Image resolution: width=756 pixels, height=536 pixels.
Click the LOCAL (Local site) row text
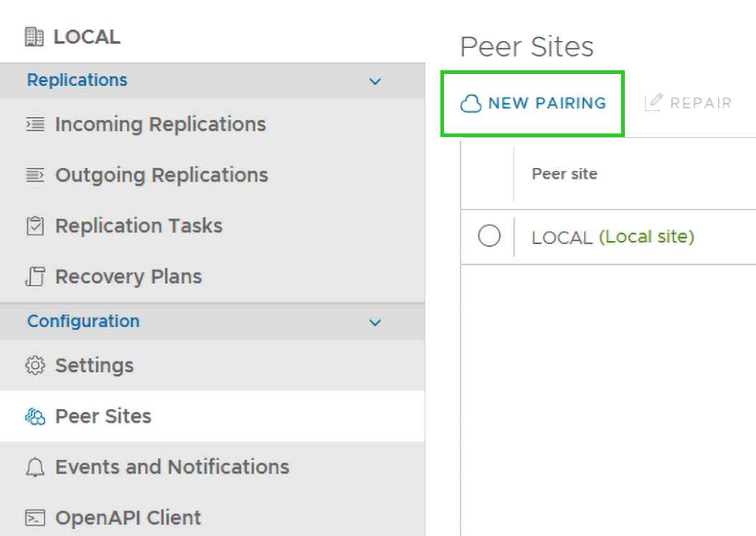pos(613,237)
